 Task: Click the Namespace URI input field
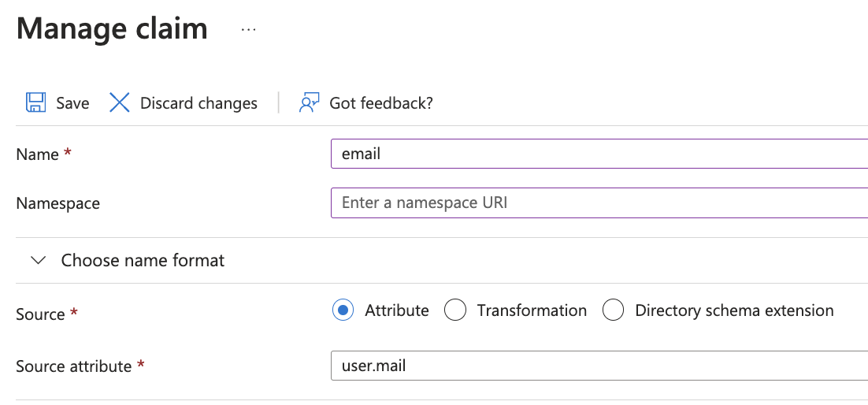pyautogui.click(x=599, y=202)
